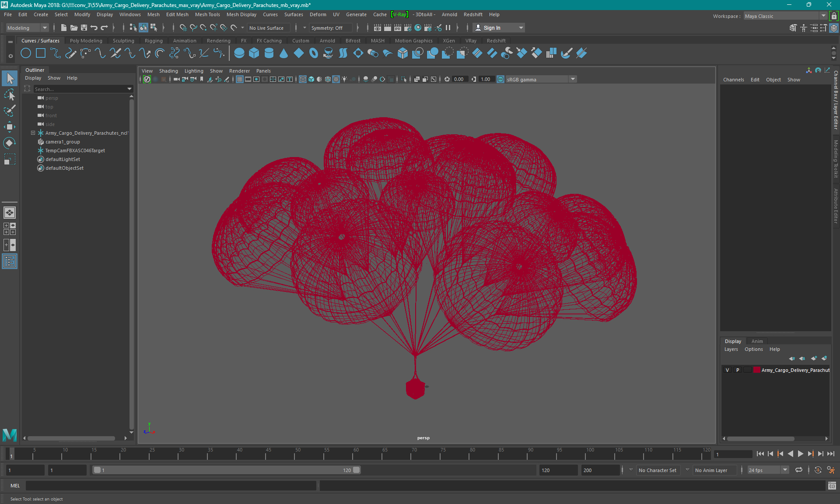Create a NURBS cylinder from the shelf
Screen dimensions: 840x504
[x=269, y=53]
